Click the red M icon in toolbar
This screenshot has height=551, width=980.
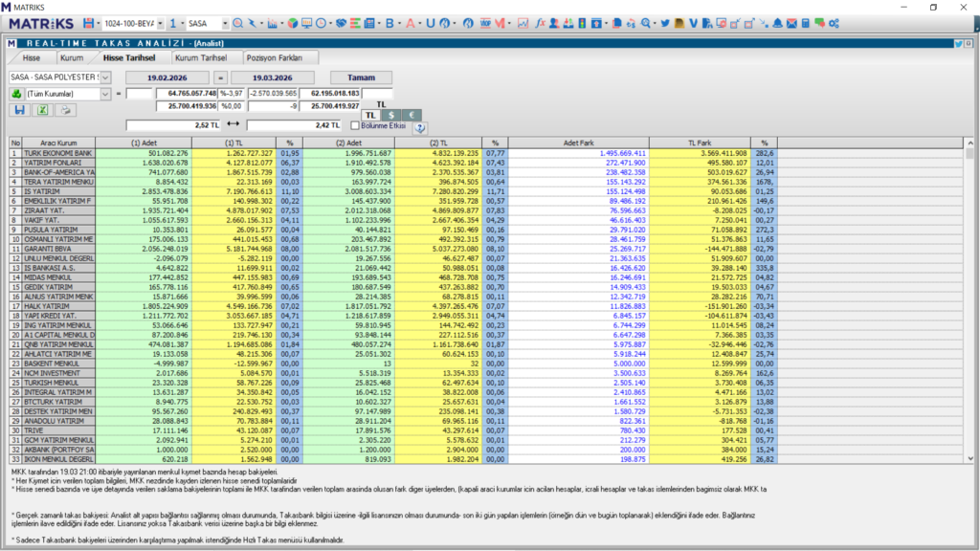500,23
